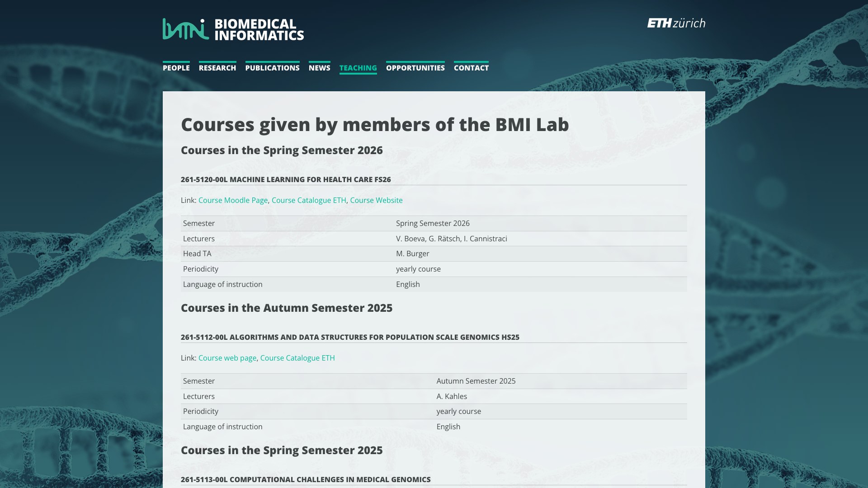Go to the Contact page
The image size is (868, 488).
click(471, 68)
